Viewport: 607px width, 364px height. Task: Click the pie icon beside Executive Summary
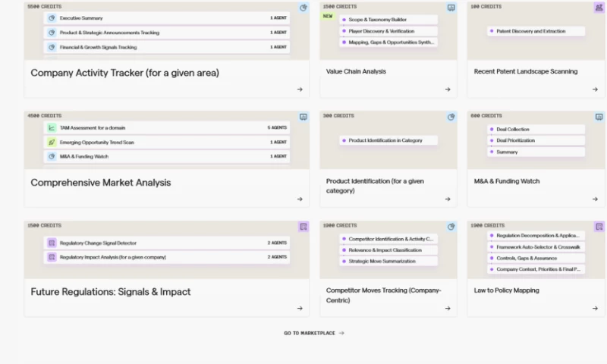coord(52,17)
